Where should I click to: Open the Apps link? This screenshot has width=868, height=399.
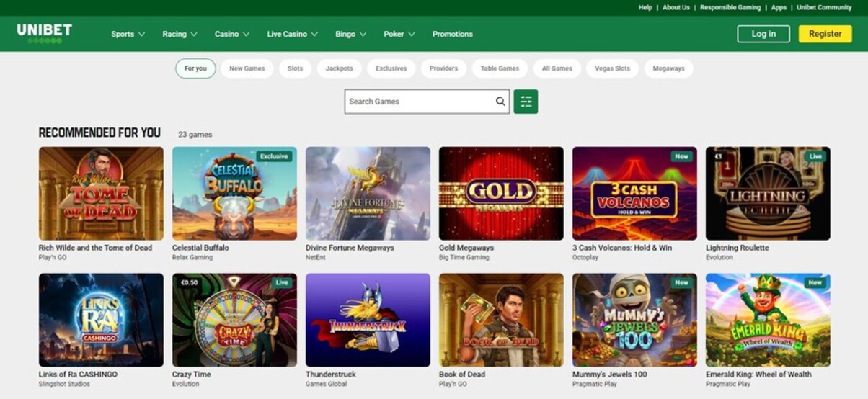[779, 7]
